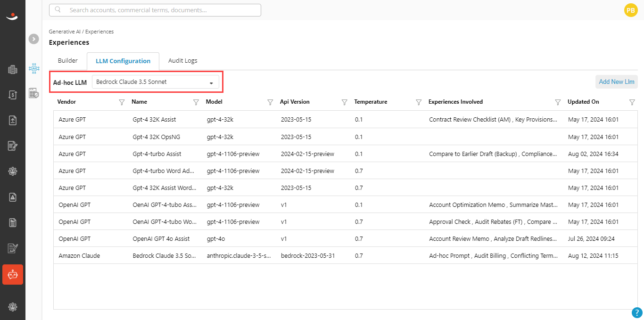
Task: Open the bottom settings gear icon
Action: (x=13, y=307)
